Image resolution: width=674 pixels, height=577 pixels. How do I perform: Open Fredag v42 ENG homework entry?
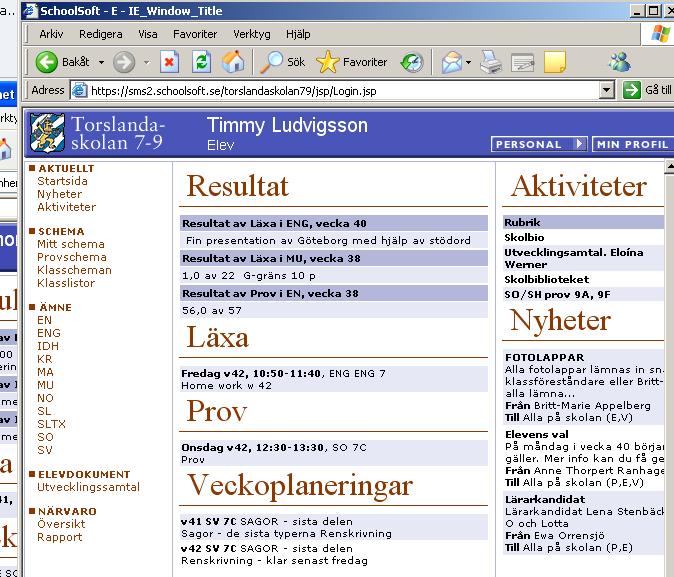tap(334, 379)
